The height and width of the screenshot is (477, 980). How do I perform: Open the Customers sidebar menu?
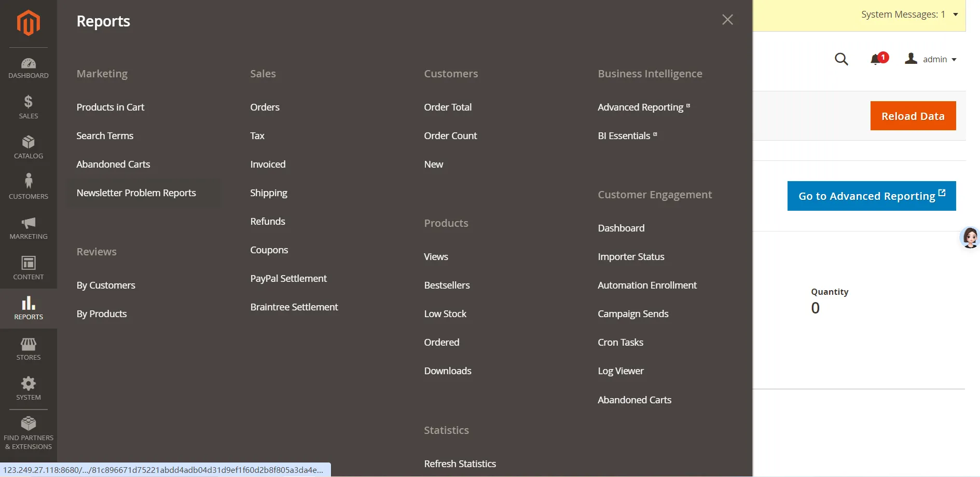tap(29, 187)
